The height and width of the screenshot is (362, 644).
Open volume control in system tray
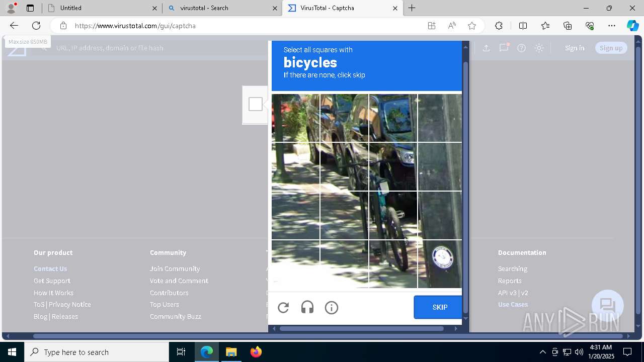(579, 352)
